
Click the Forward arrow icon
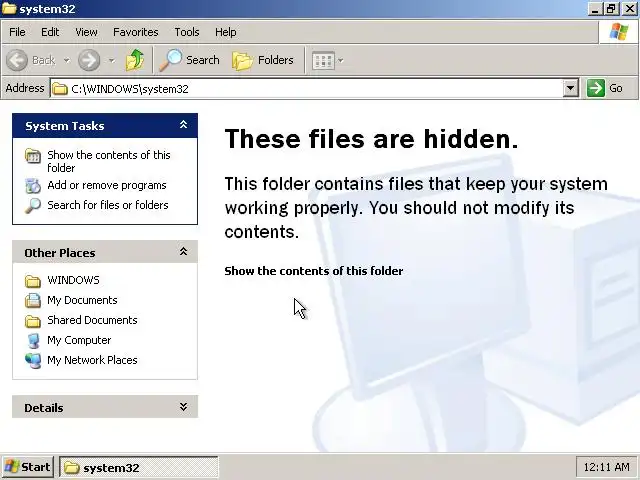coord(89,60)
